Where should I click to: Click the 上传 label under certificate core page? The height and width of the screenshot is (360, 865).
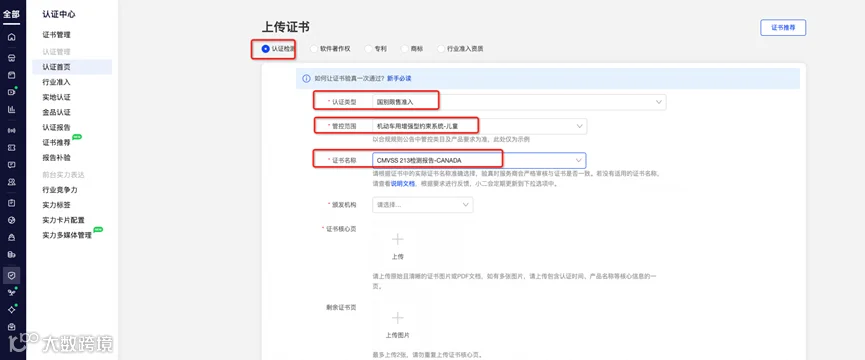pos(398,257)
